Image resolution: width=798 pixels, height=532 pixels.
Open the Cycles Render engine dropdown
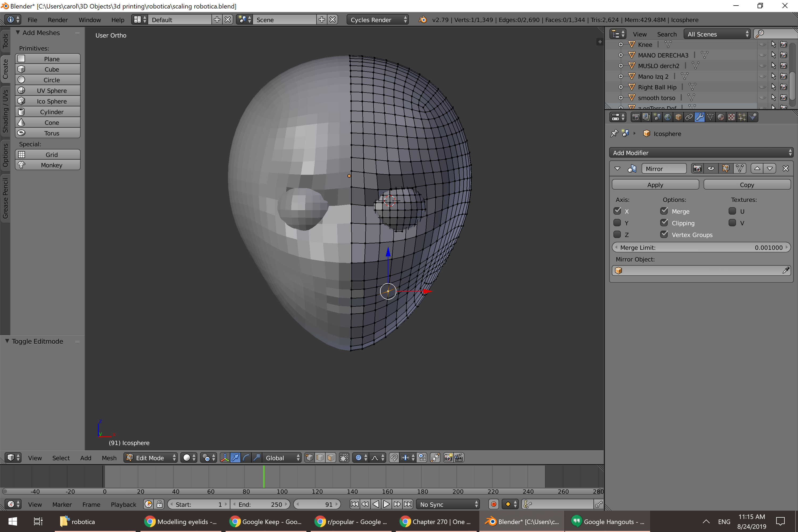click(378, 20)
